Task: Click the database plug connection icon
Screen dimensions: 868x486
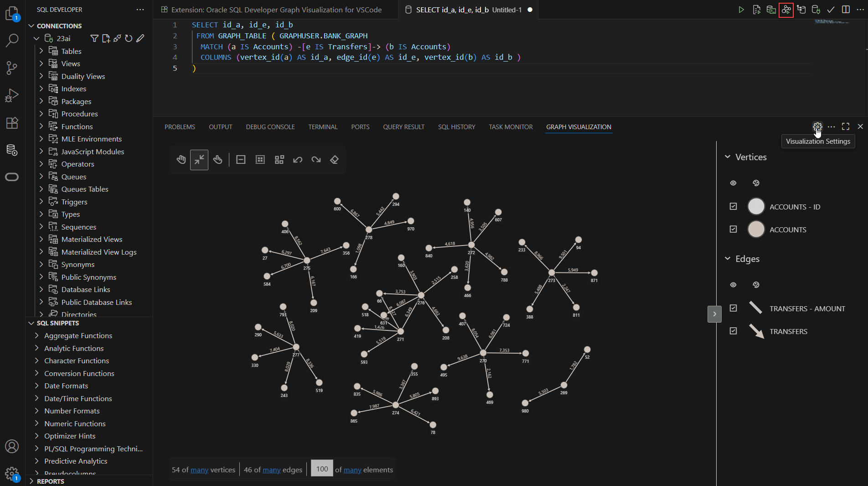Action: 816,10
